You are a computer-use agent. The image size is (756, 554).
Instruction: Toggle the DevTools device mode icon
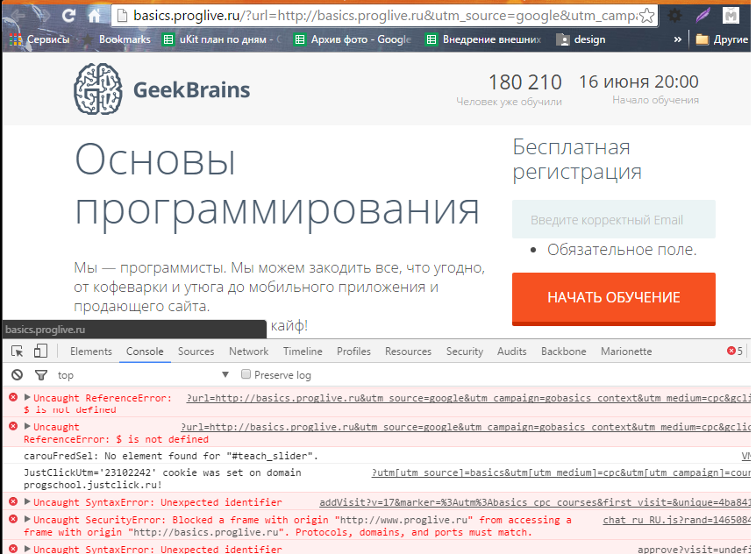(x=41, y=352)
